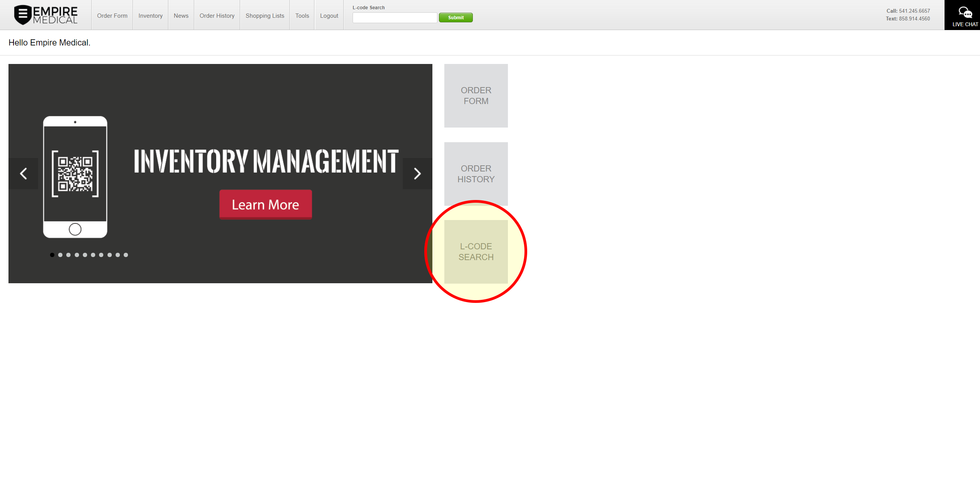Click the Text 858.914.4560 number
The width and height of the screenshot is (980, 479).
[908, 18]
